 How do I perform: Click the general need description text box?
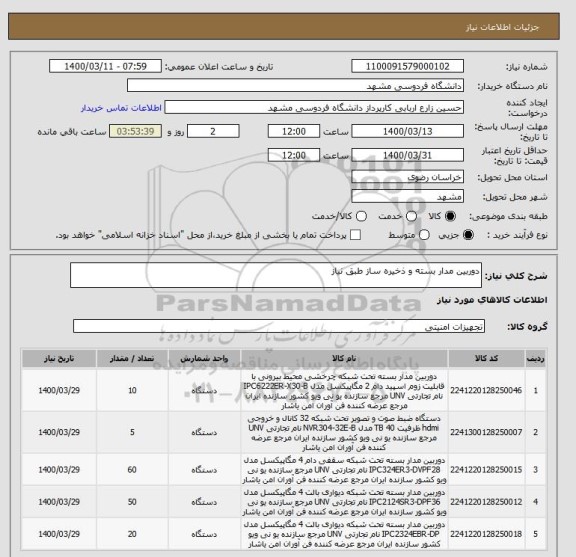click(x=276, y=275)
